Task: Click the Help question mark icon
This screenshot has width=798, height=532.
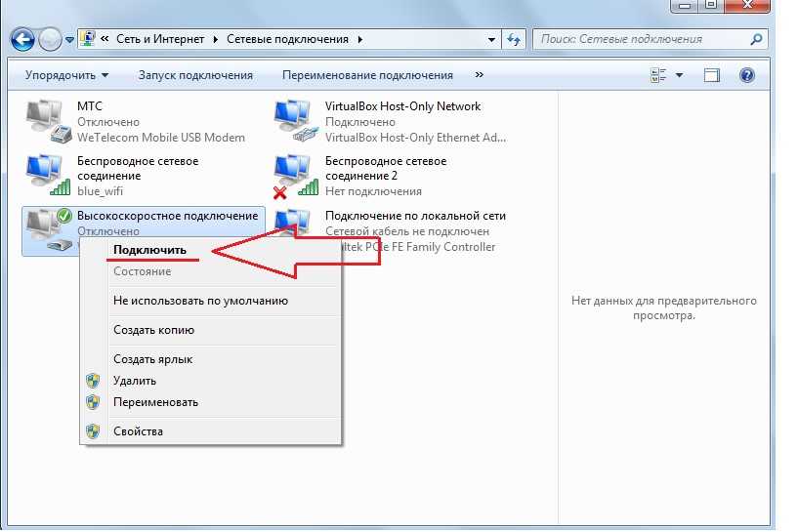Action: pyautogui.click(x=747, y=75)
